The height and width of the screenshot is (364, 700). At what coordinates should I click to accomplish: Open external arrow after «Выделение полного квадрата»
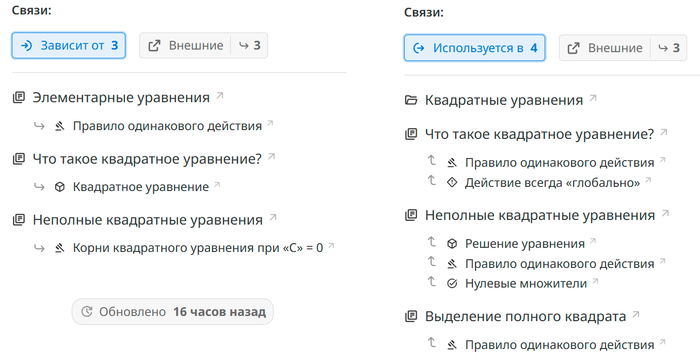636,314
